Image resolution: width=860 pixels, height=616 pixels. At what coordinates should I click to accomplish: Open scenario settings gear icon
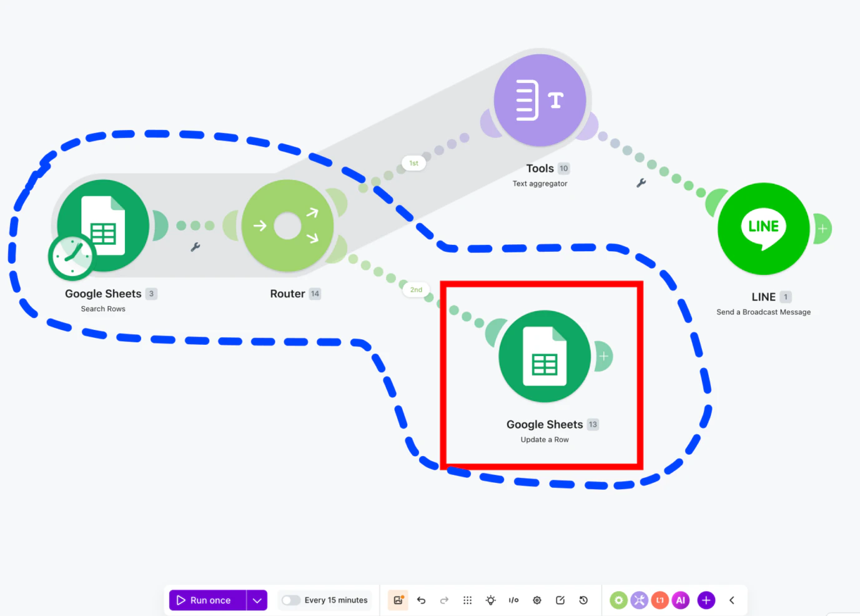pyautogui.click(x=537, y=600)
